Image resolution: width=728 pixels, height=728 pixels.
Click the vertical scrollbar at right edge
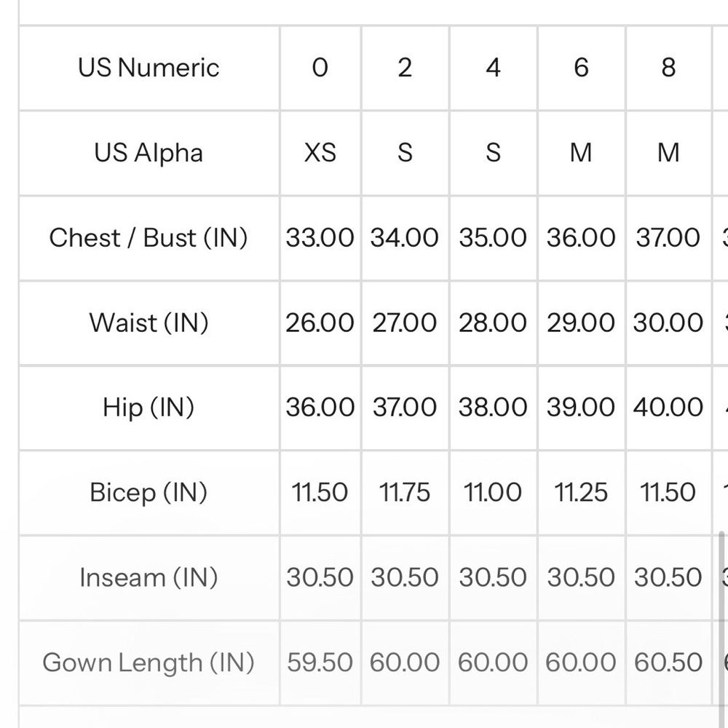click(x=721, y=617)
